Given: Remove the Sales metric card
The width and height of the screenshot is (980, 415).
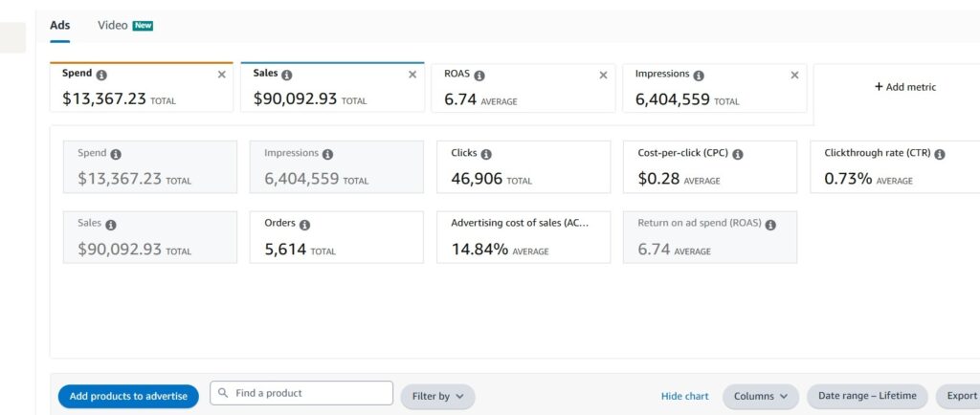Looking at the screenshot, I should [x=412, y=75].
